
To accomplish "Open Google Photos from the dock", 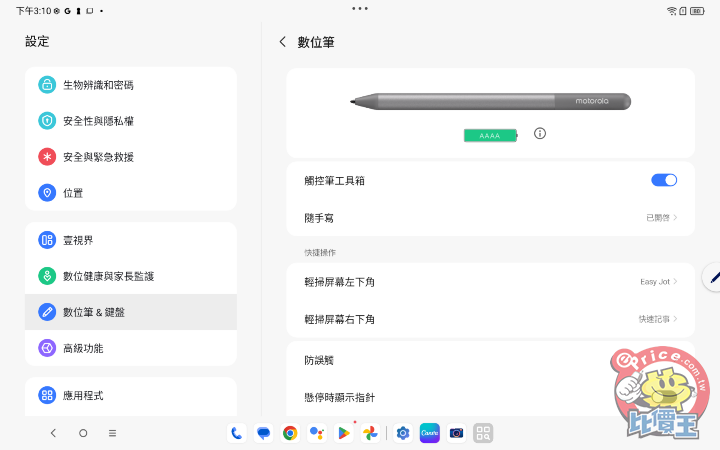I will point(370,433).
